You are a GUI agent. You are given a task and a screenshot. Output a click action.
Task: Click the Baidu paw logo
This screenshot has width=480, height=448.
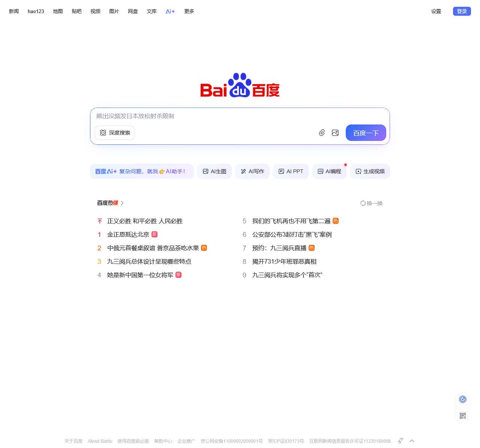tap(240, 85)
